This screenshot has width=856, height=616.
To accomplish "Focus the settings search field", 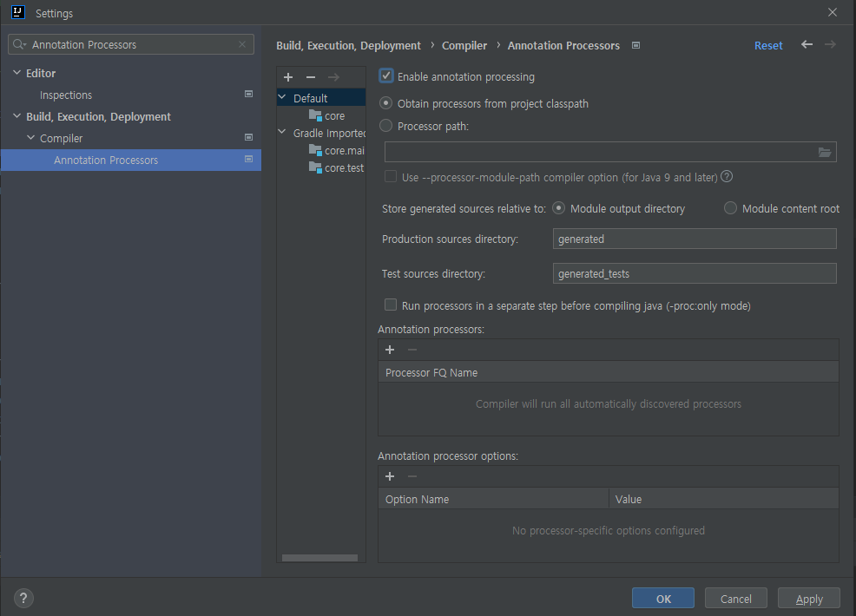I will 131,45.
